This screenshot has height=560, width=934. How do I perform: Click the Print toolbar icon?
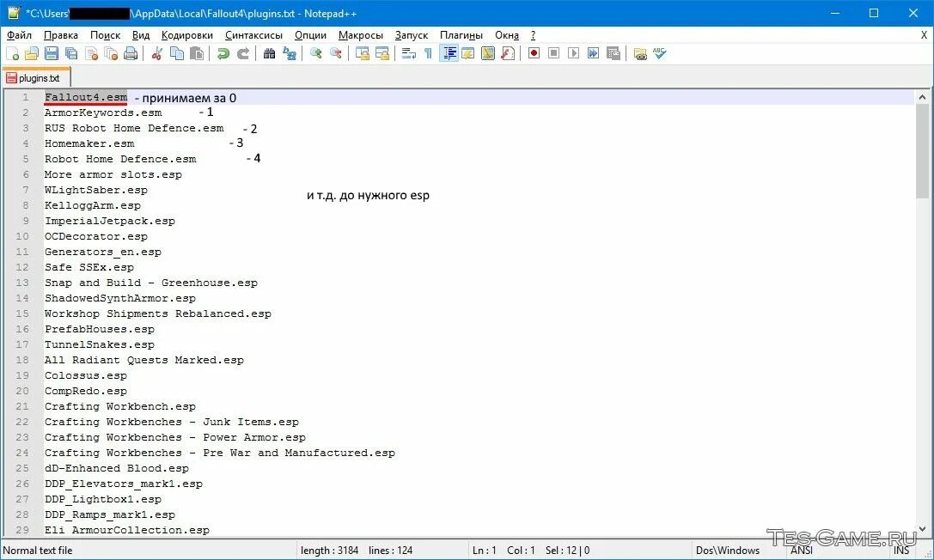(x=131, y=53)
